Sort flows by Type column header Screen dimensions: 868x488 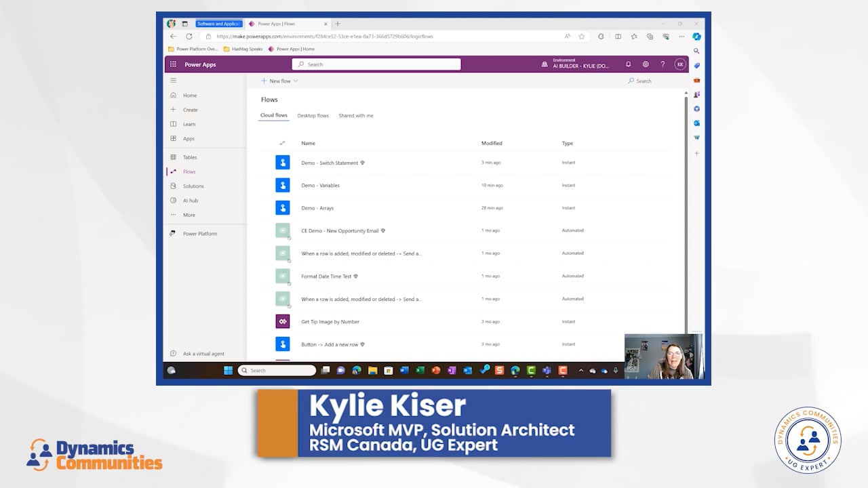click(x=568, y=143)
